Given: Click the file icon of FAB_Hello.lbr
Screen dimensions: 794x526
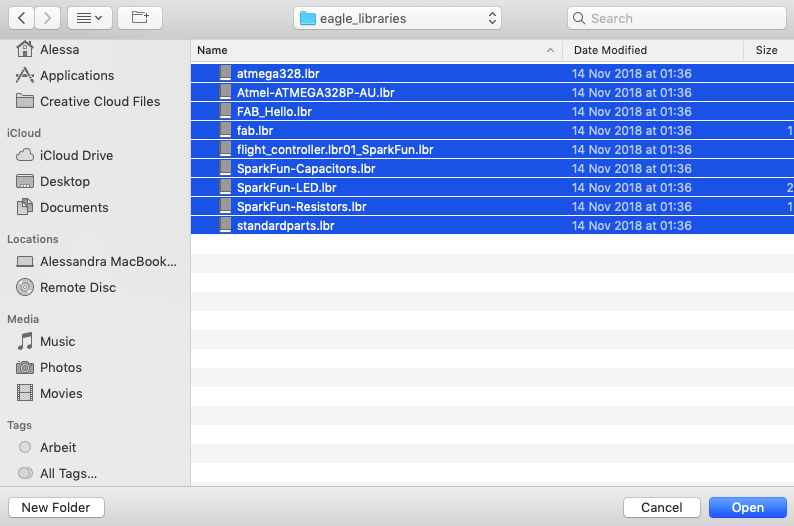Looking at the screenshot, I should click(225, 111).
